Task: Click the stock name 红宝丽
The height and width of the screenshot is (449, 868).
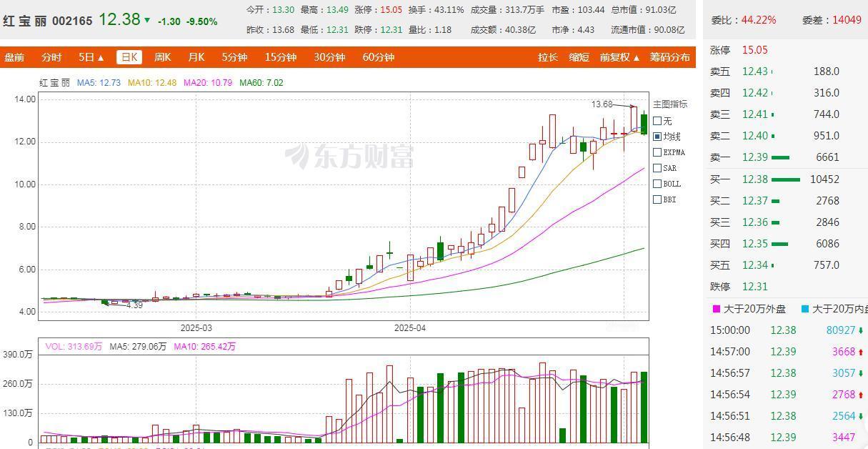Action: pos(25,21)
